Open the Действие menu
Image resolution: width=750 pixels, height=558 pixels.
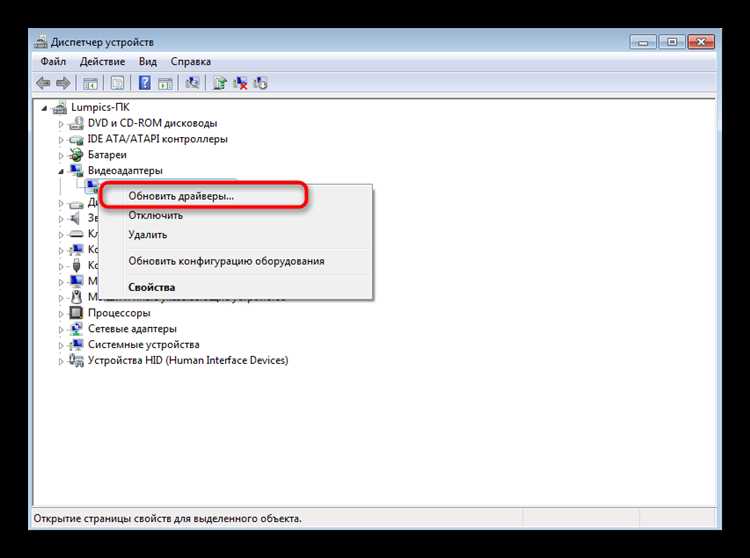pos(102,62)
